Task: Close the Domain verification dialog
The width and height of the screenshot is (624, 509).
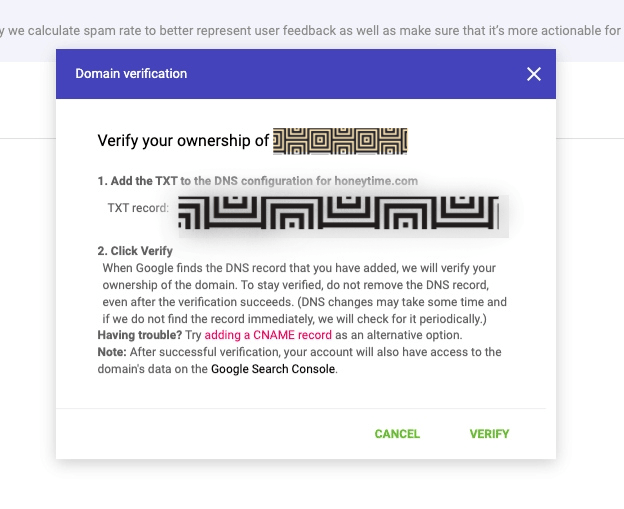Action: point(534,74)
